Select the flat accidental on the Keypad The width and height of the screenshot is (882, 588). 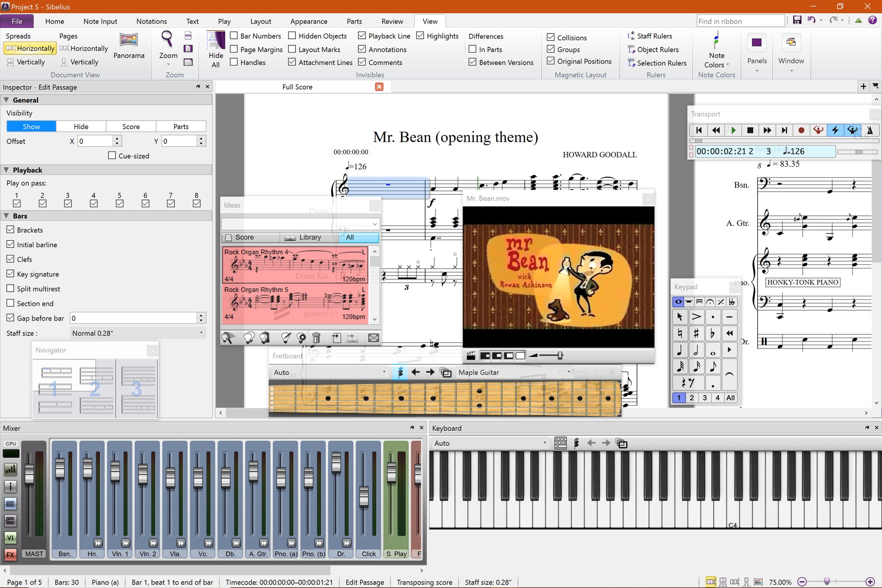point(713,333)
